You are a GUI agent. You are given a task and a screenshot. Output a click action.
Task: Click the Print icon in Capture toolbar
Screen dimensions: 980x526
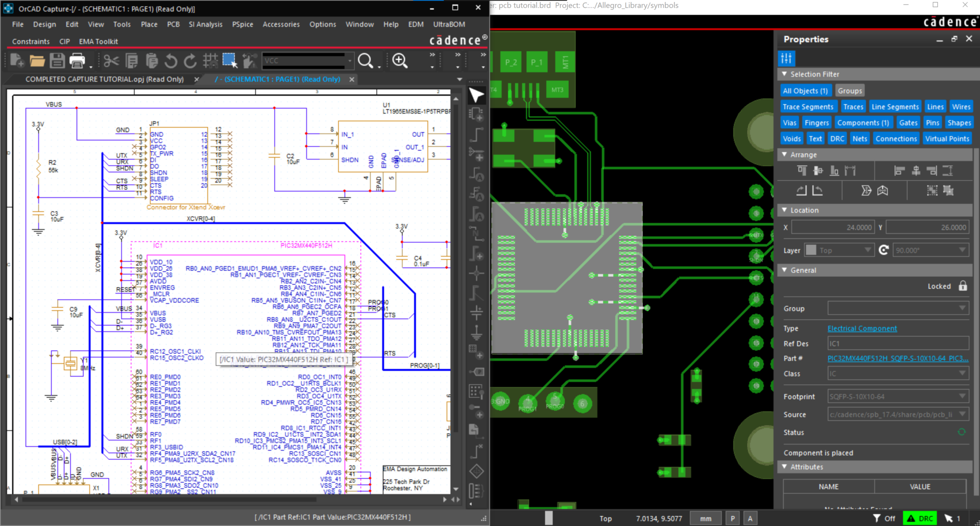[x=78, y=61]
